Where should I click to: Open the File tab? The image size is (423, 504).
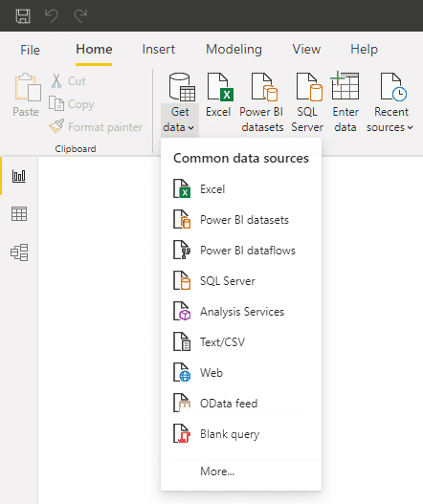30,50
